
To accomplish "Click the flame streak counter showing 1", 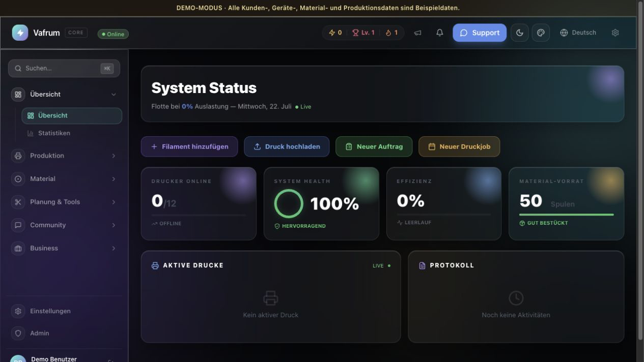I will [x=392, y=33].
